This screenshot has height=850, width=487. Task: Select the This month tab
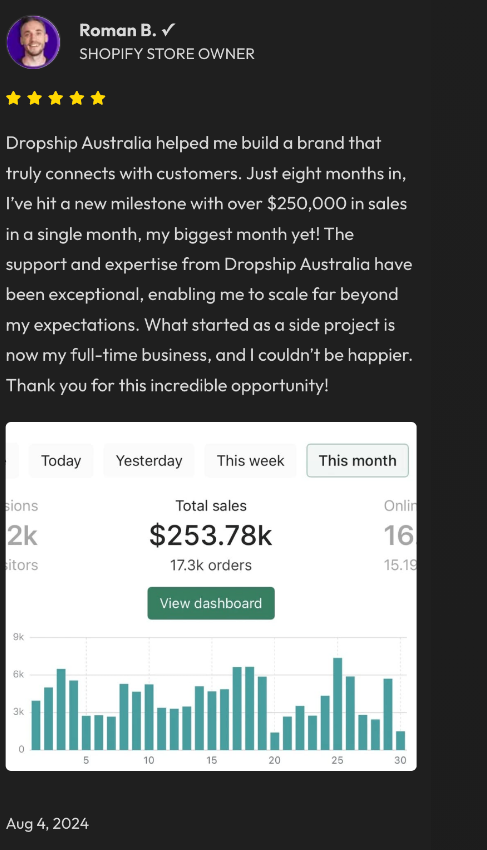coord(357,461)
